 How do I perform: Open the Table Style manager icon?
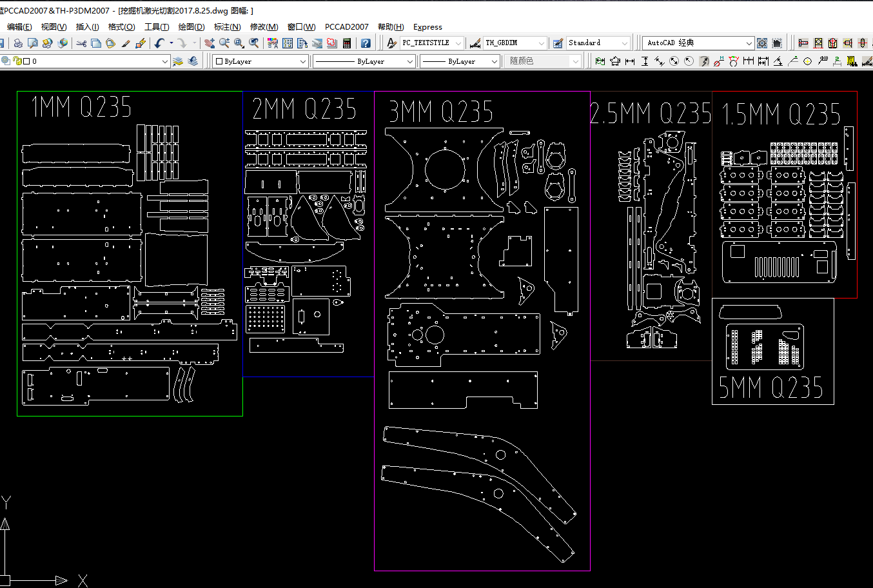[558, 43]
